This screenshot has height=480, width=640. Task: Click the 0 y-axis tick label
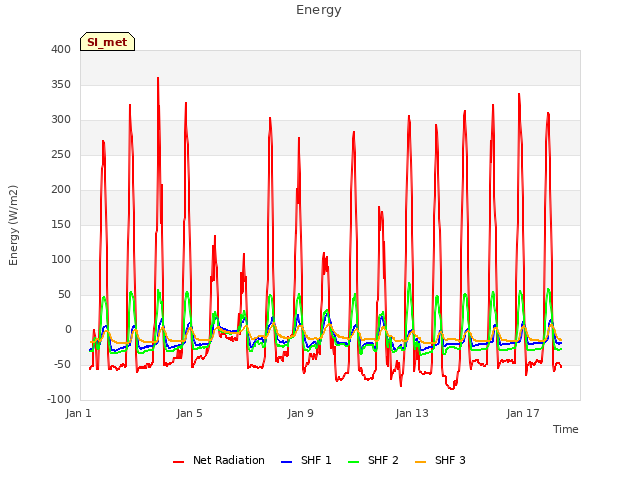pyautogui.click(x=68, y=330)
